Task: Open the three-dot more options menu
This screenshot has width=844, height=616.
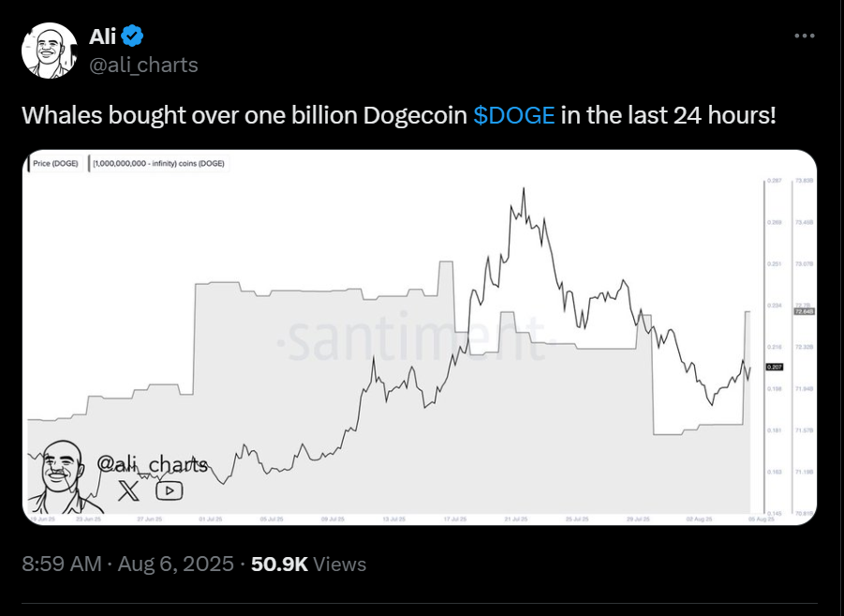Action: click(806, 36)
